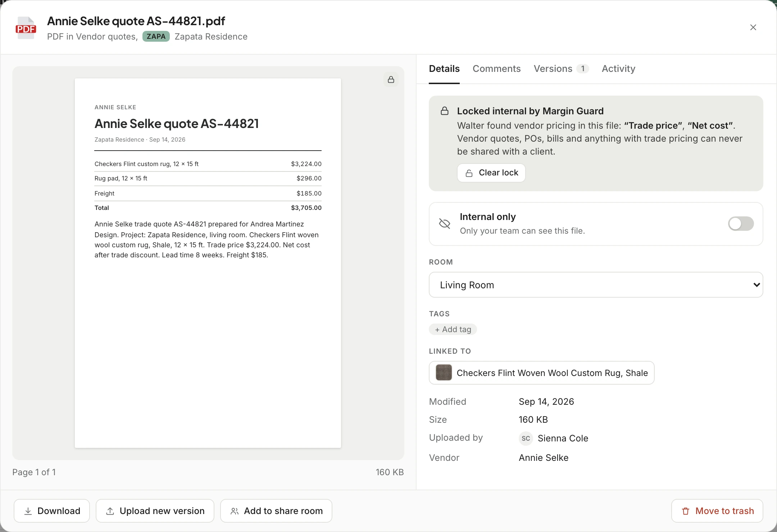Click the Modified date Sep 14, 2026
The height and width of the screenshot is (532, 777).
coord(546,402)
